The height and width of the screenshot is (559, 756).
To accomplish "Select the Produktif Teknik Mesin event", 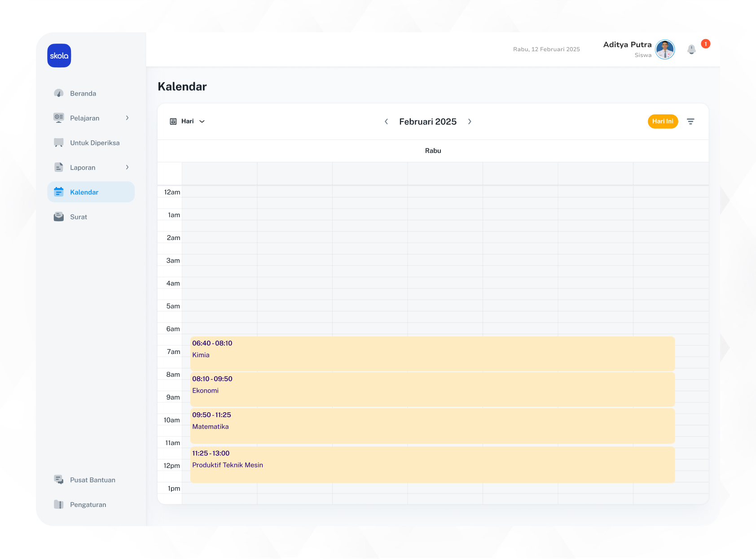I will click(x=432, y=464).
